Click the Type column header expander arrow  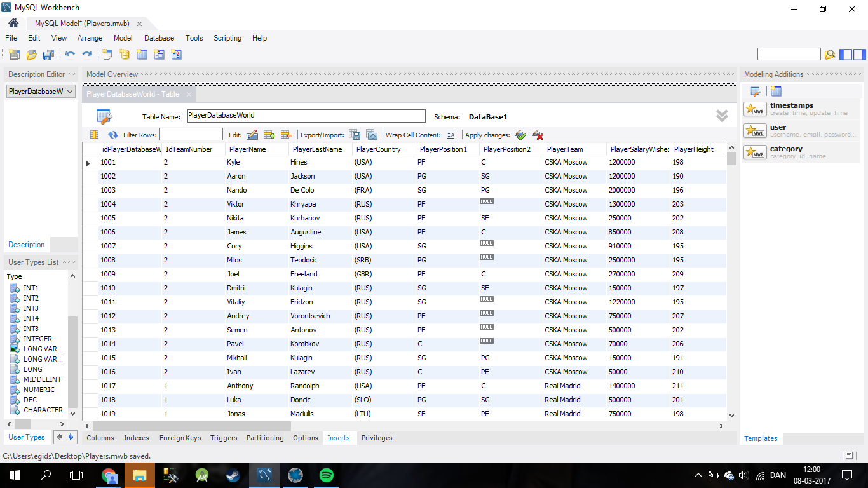tap(72, 276)
